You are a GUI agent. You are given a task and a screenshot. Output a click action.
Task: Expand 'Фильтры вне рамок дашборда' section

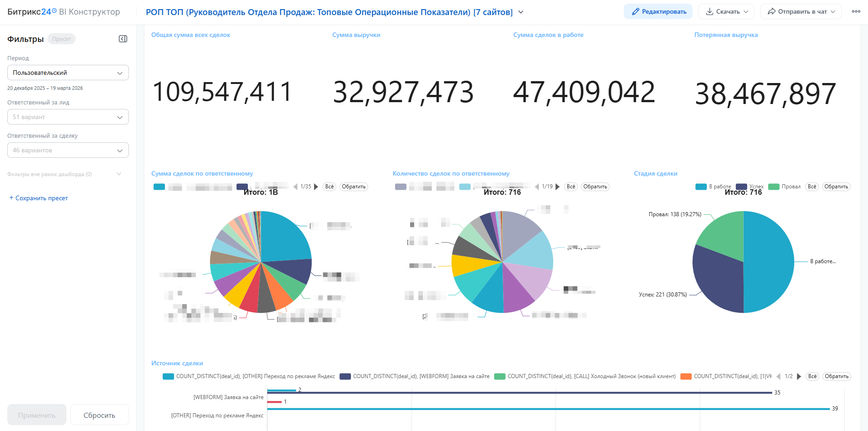(119, 174)
